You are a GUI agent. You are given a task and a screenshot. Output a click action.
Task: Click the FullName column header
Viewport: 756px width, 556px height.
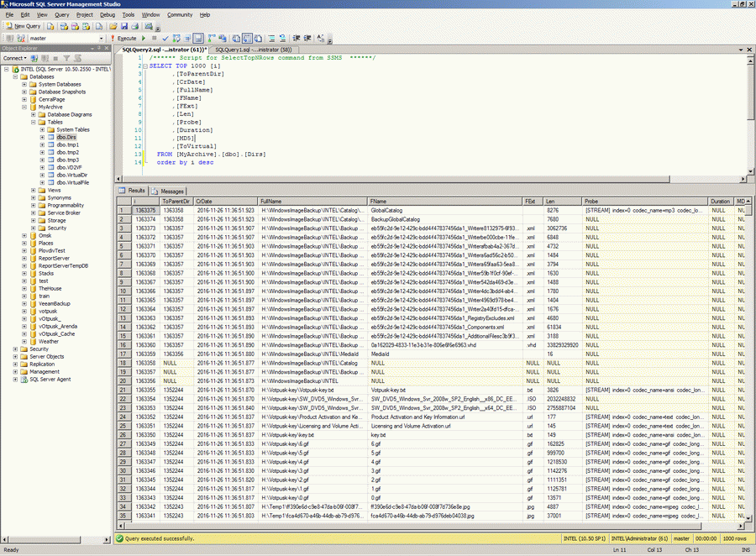(x=312, y=201)
